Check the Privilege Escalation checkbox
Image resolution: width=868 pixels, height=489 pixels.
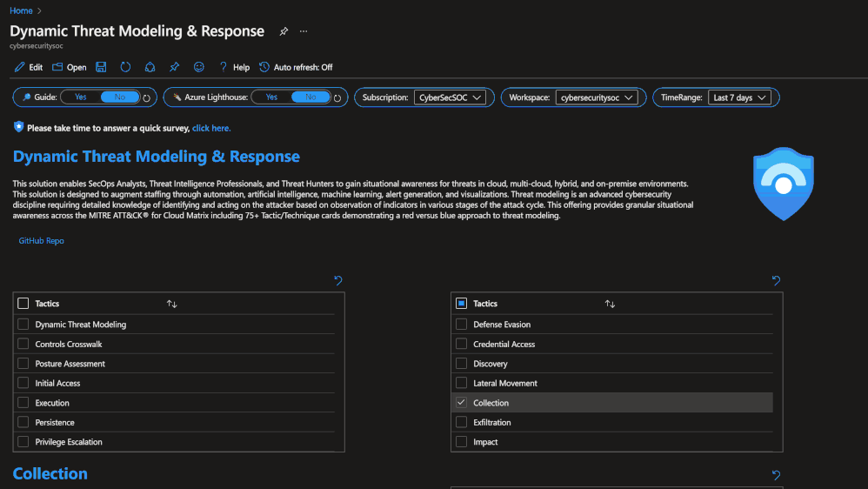23,441
